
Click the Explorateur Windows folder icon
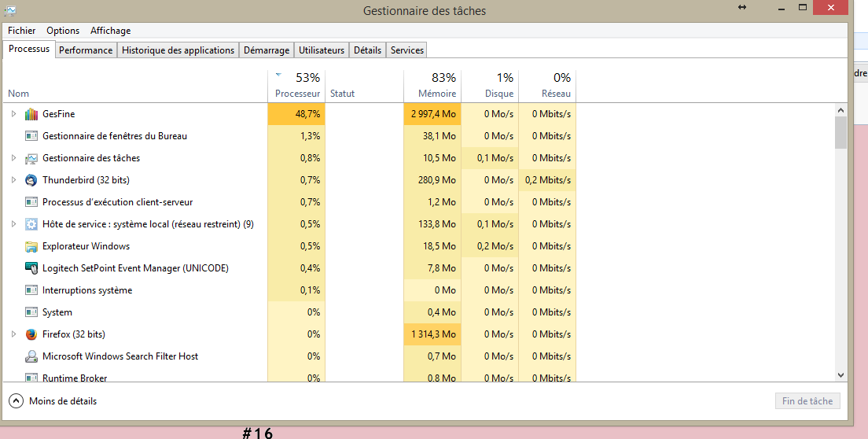click(x=31, y=246)
